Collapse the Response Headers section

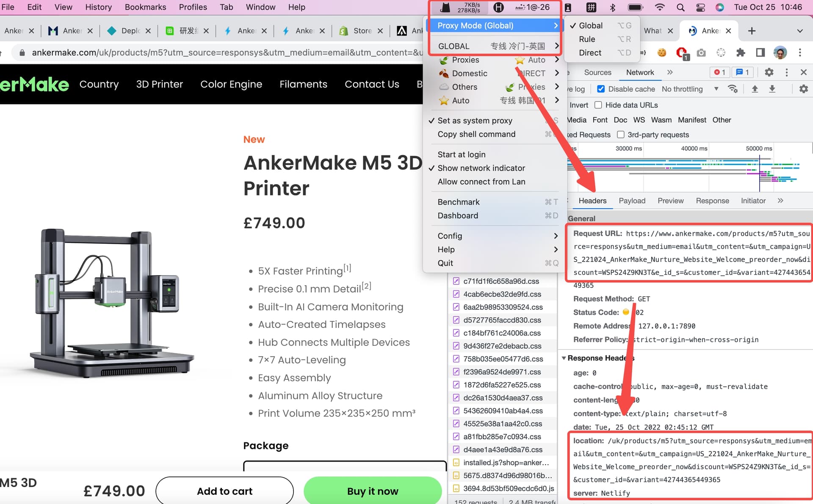click(564, 358)
